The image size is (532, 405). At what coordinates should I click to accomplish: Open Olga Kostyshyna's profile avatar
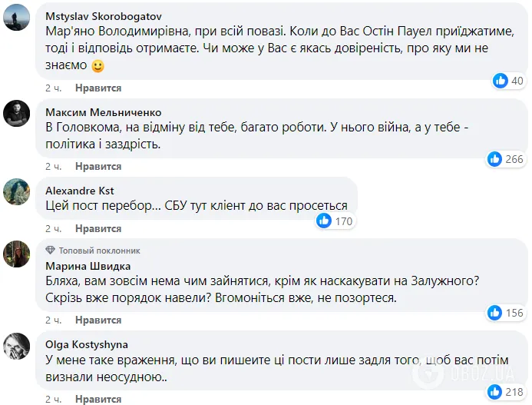[x=18, y=346]
